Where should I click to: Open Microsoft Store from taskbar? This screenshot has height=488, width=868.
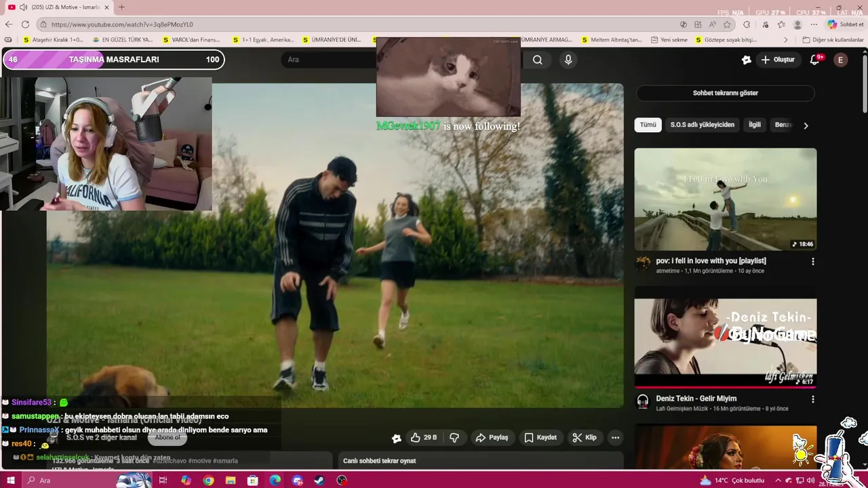click(252, 480)
